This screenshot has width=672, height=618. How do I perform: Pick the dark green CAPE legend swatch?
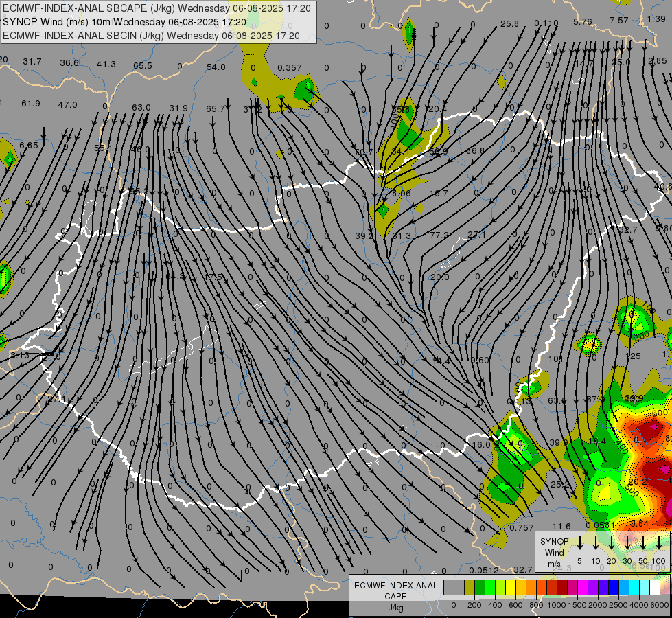[x=480, y=588]
